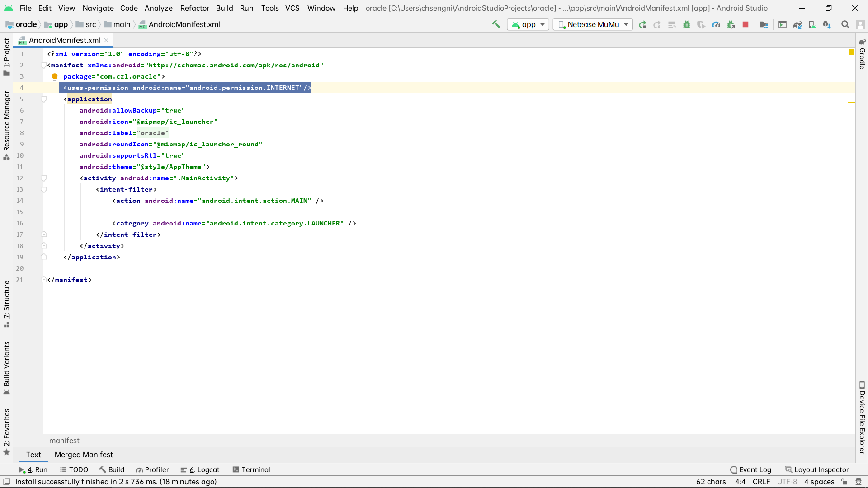This screenshot has width=868, height=488.
Task: Open the Netease MuMu device dropdown
Action: tap(593, 24)
